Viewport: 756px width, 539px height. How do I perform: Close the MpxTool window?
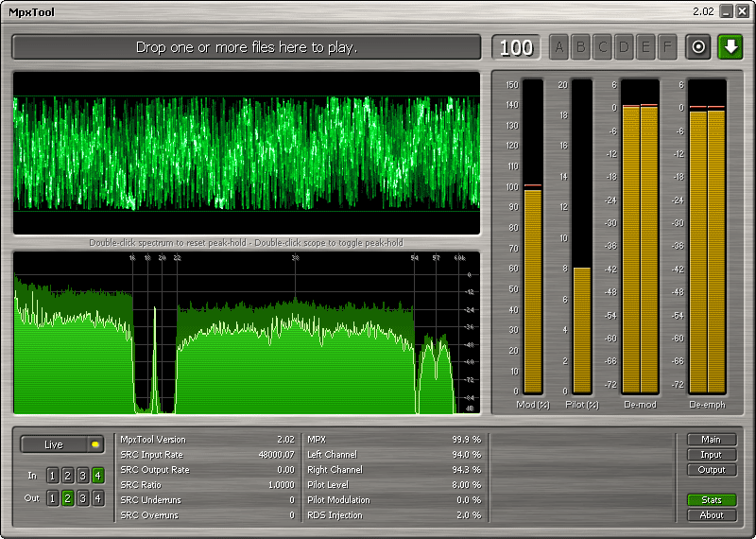(742, 11)
